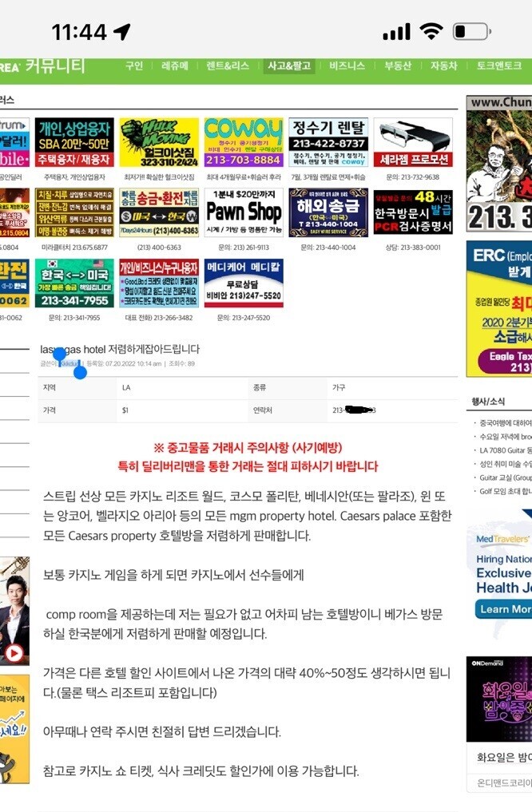
Task: Tap the left text-selection handle
Action: [60, 355]
